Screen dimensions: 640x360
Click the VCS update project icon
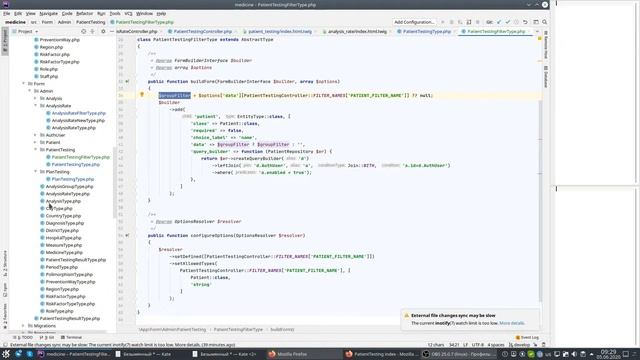(x=499, y=22)
